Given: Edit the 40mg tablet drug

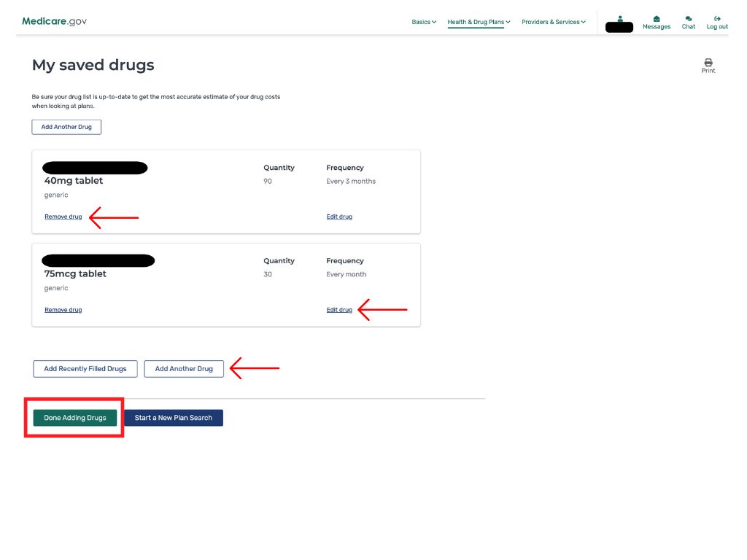Looking at the screenshot, I should [x=339, y=217].
